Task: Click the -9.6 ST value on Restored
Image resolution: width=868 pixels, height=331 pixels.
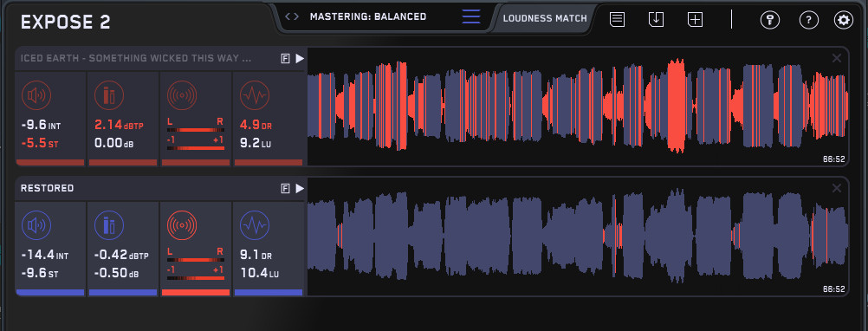Action: click(39, 274)
